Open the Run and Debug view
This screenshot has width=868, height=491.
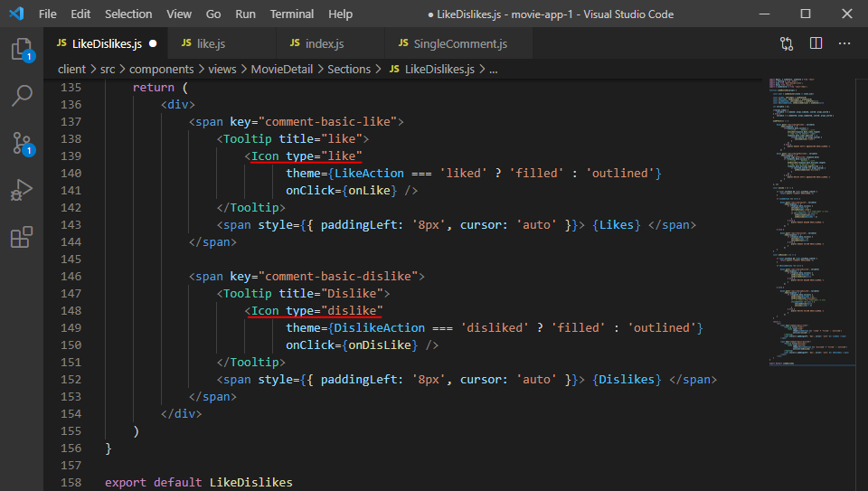(22, 190)
